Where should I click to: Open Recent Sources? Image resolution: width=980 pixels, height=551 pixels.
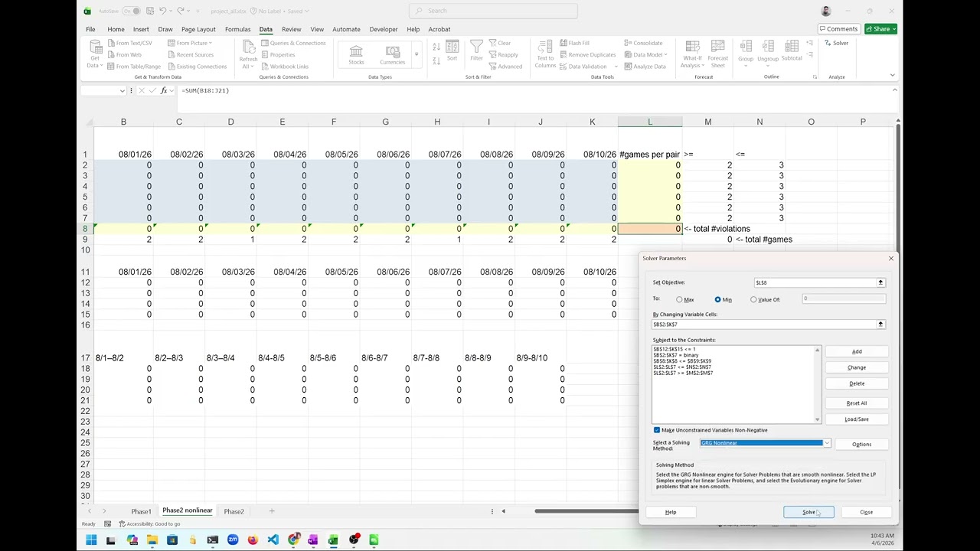coord(191,54)
